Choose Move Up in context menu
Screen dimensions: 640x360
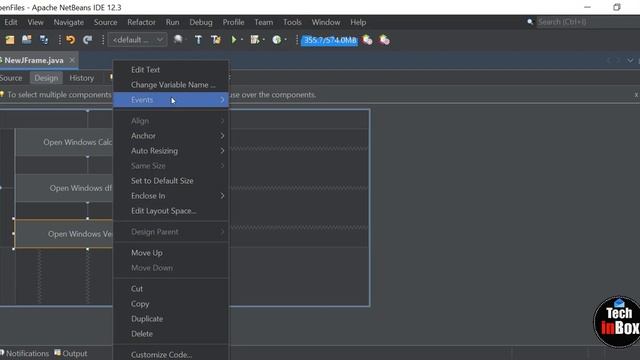[x=171, y=253]
